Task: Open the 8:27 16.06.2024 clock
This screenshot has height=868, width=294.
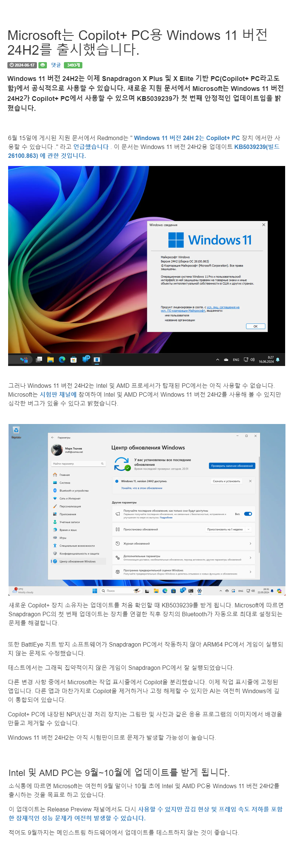Action: pos(266,360)
